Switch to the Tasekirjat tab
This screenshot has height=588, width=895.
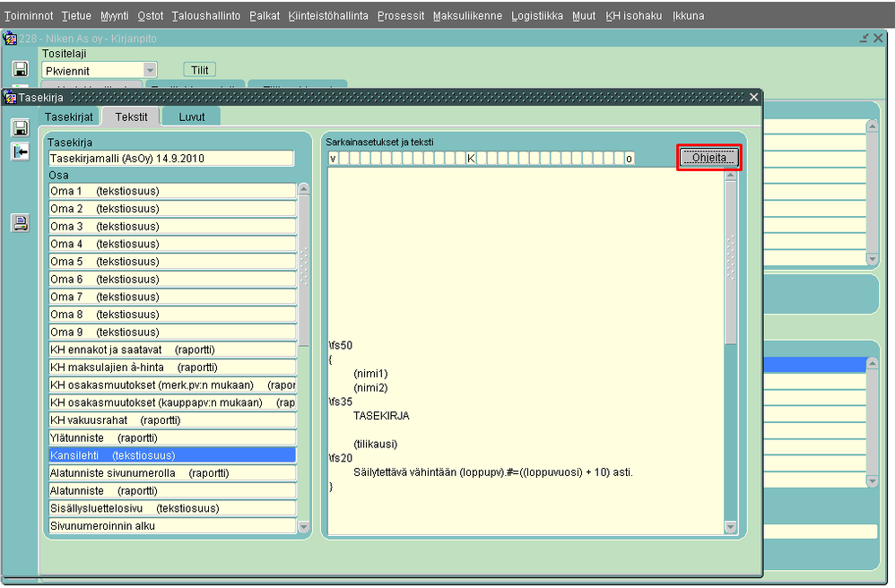pyautogui.click(x=68, y=117)
